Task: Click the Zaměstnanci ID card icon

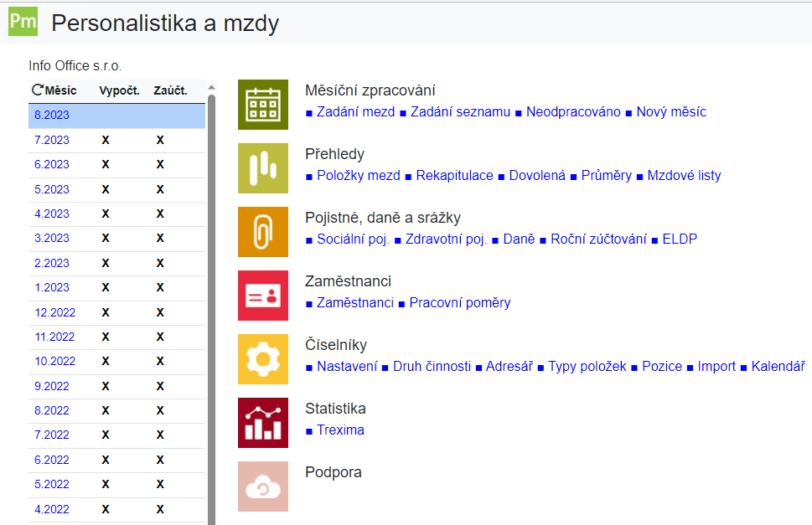Action: 262,296
